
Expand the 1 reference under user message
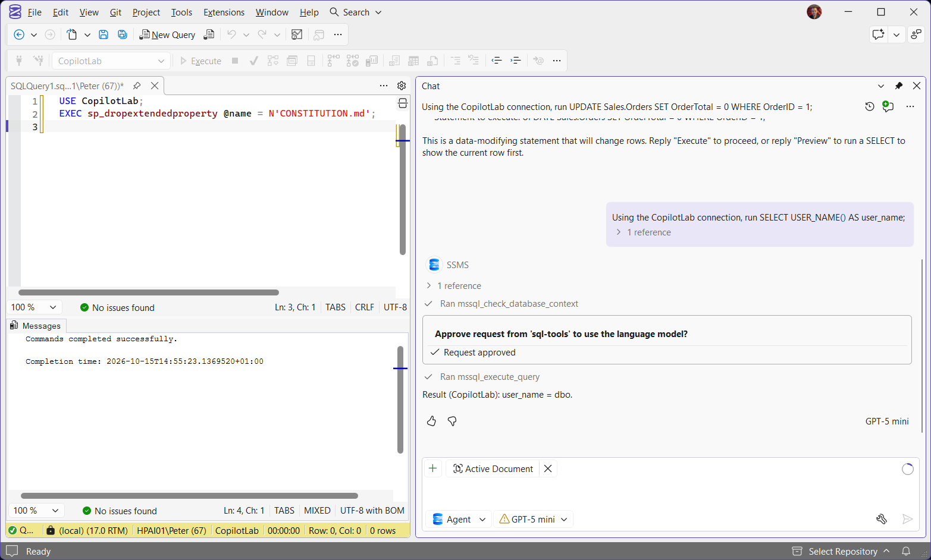pos(644,232)
